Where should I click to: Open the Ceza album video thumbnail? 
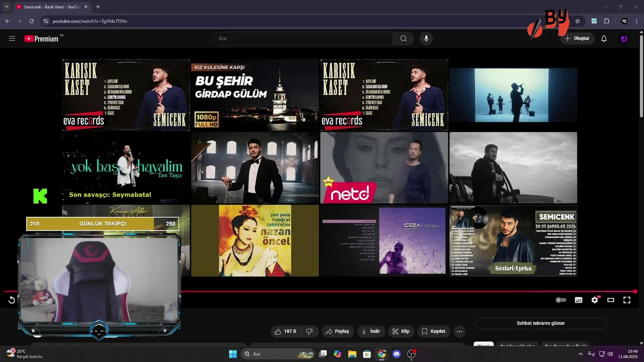pos(384,240)
